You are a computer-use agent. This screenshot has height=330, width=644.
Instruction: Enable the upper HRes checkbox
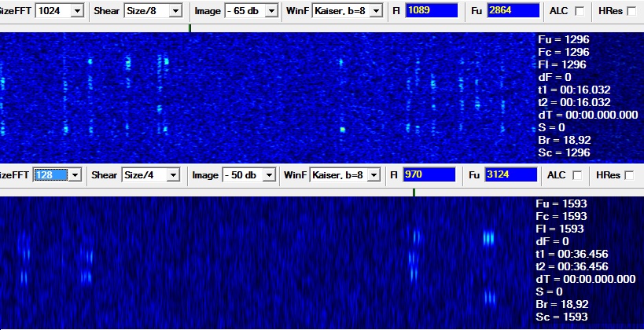coord(631,12)
